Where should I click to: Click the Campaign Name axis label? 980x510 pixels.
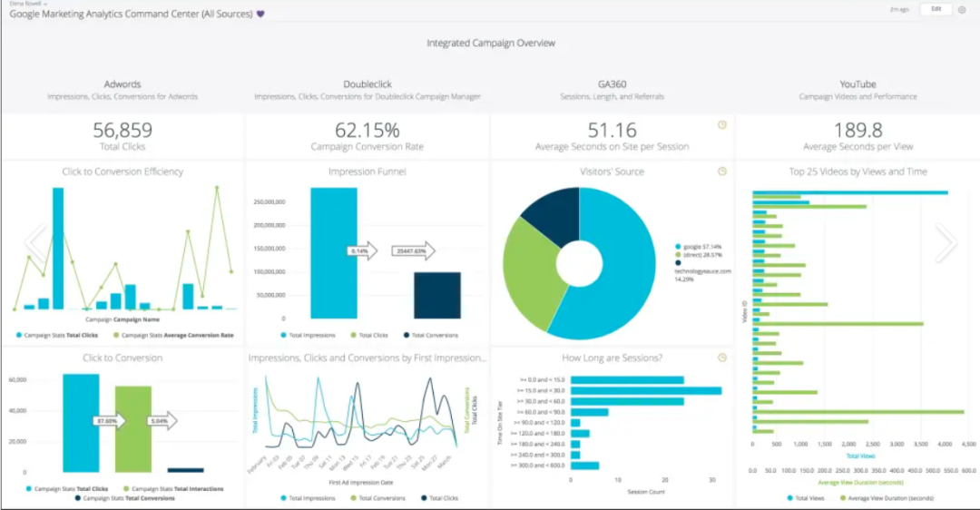[122, 319]
